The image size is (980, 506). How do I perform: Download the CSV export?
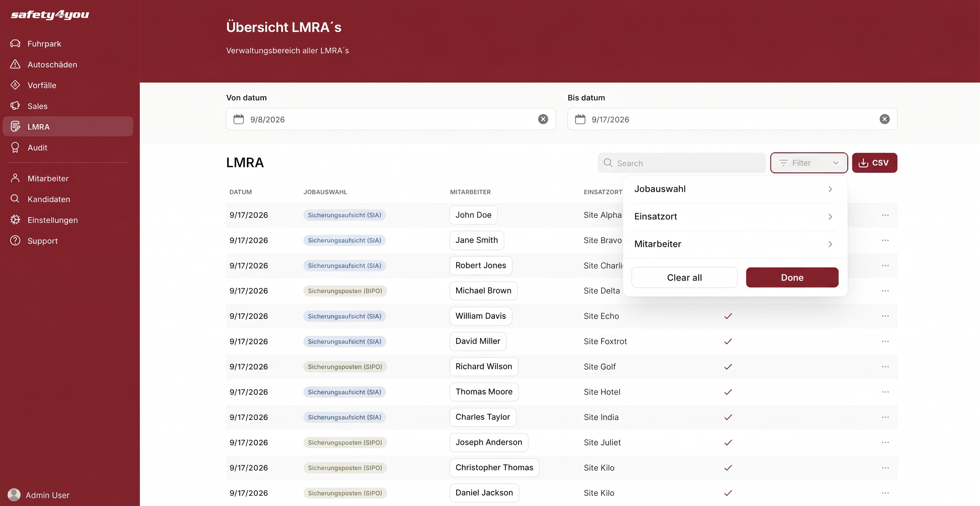coord(874,163)
